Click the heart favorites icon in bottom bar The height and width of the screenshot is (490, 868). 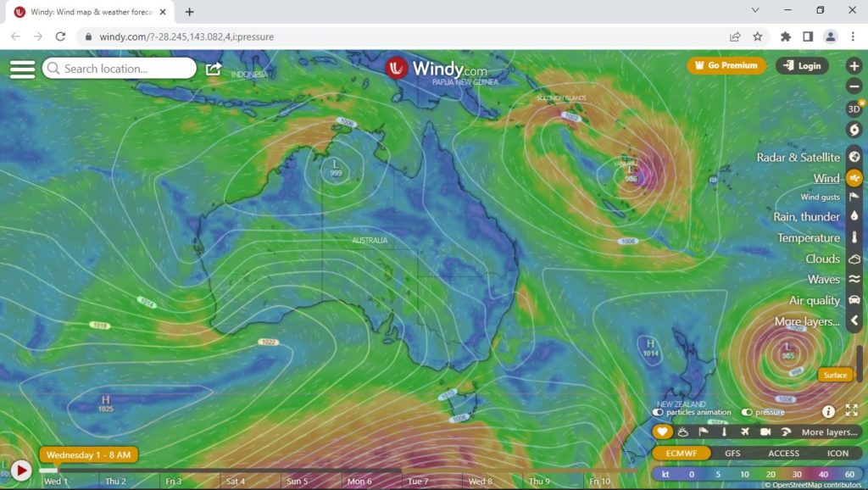pos(662,432)
